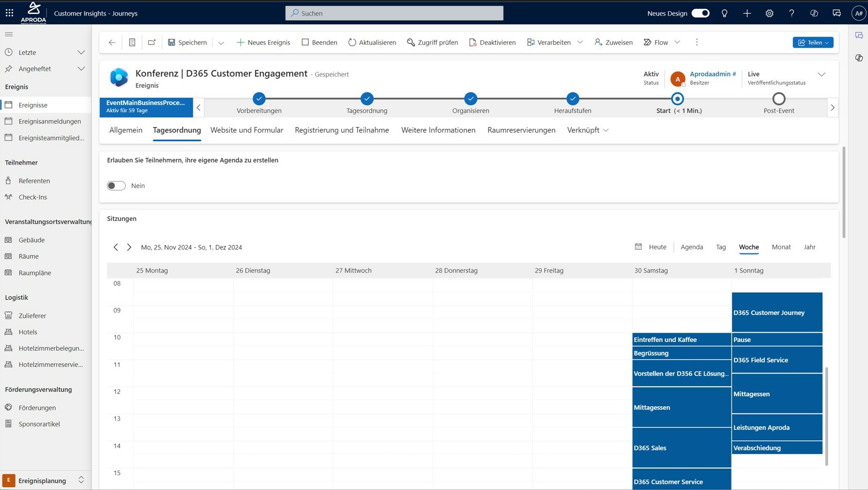Expand the Verknüpft tab dropdown
This screenshot has height=490, width=868.
(605, 130)
